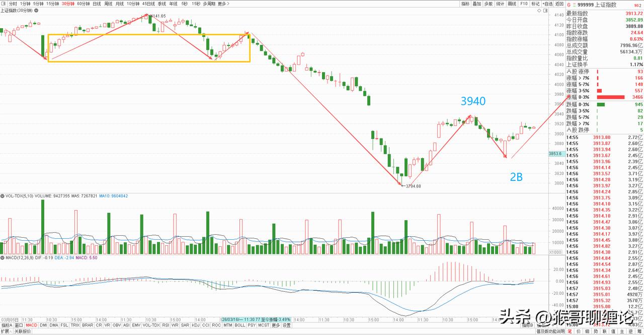Select the 值 value tab at bottom right
Viewport: 644px width, 335px height.
(x=613, y=331)
